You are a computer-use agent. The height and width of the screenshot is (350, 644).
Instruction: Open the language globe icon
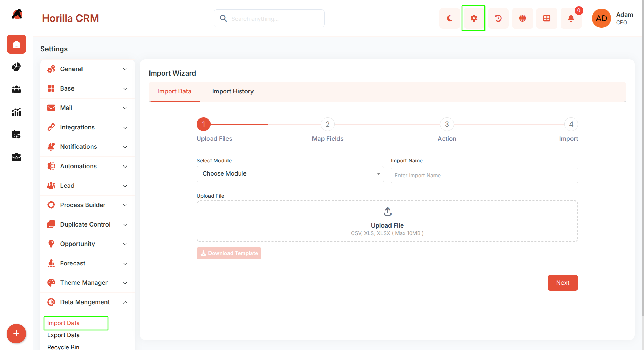tap(522, 18)
